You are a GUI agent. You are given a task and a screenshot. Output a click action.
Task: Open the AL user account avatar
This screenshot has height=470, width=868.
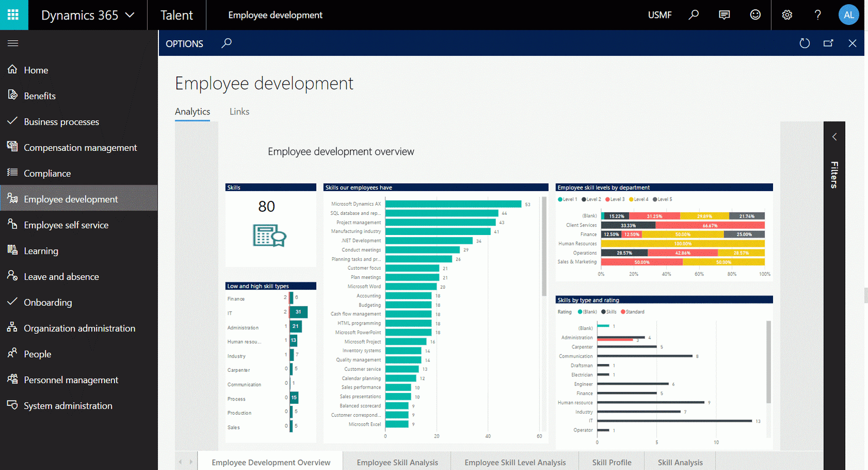[849, 15]
